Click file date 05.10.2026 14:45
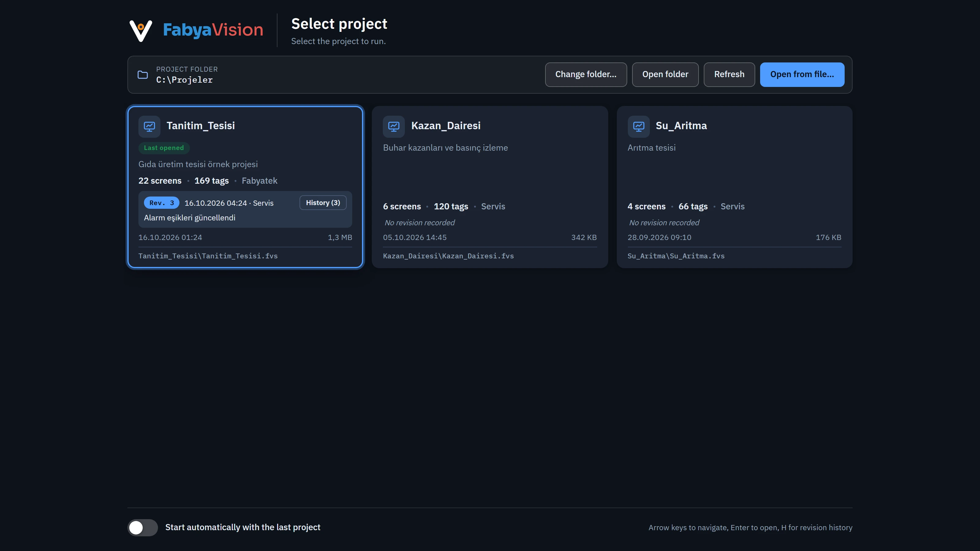The height and width of the screenshot is (551, 980). coord(415,238)
